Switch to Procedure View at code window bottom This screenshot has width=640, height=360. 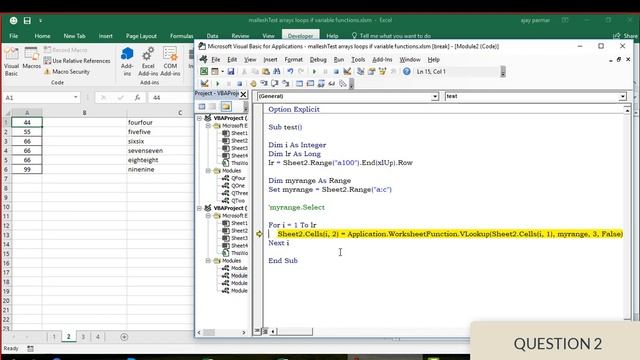(258, 331)
